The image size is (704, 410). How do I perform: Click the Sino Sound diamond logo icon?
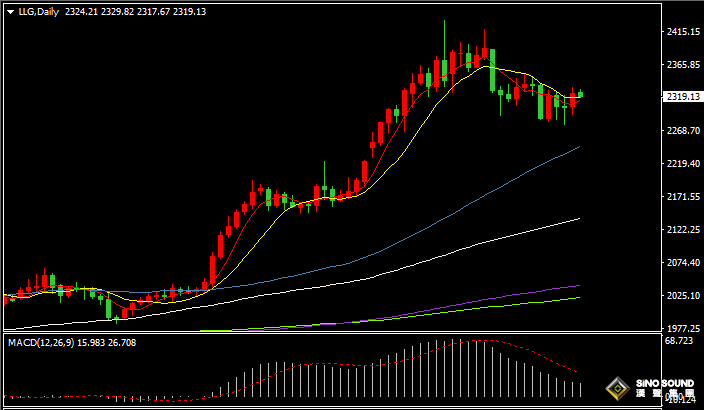tap(619, 389)
